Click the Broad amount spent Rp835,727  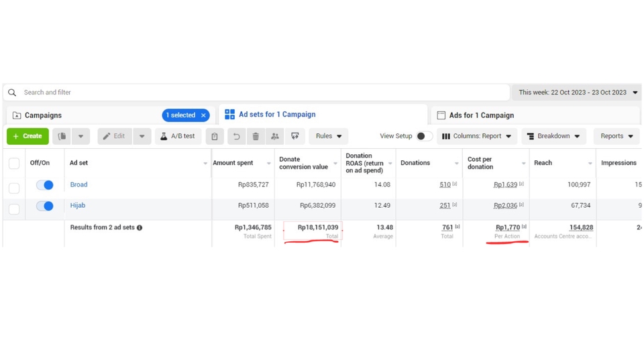point(254,185)
